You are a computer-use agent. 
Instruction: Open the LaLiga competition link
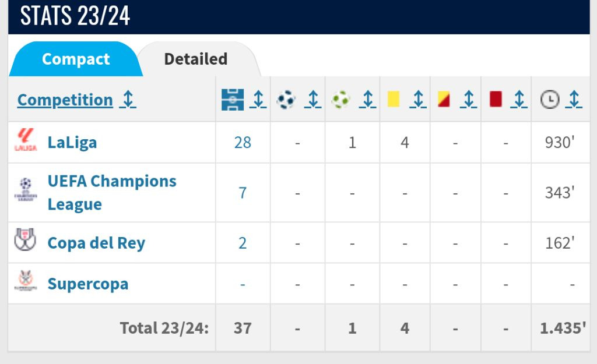pos(72,143)
